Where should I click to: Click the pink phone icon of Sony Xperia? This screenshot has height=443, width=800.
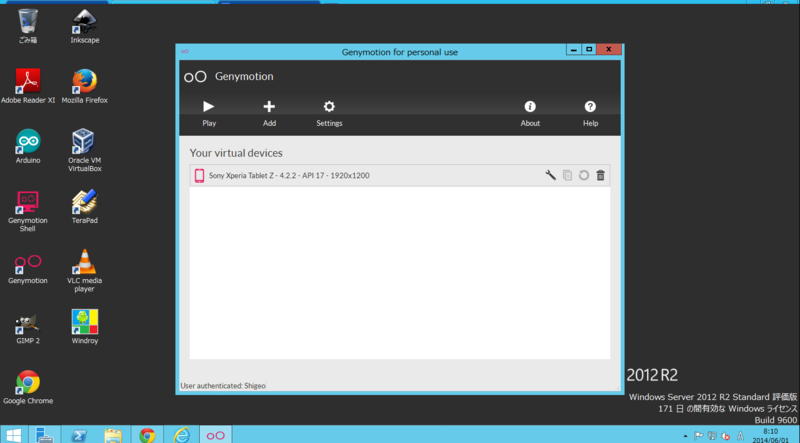point(199,176)
